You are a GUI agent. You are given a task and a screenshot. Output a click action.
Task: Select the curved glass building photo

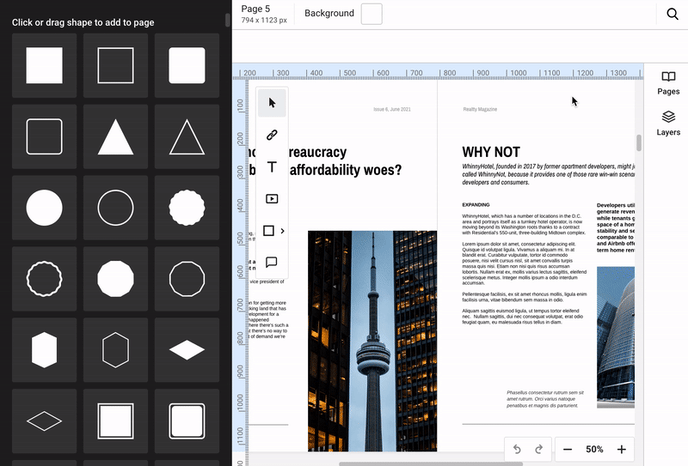tap(616, 337)
